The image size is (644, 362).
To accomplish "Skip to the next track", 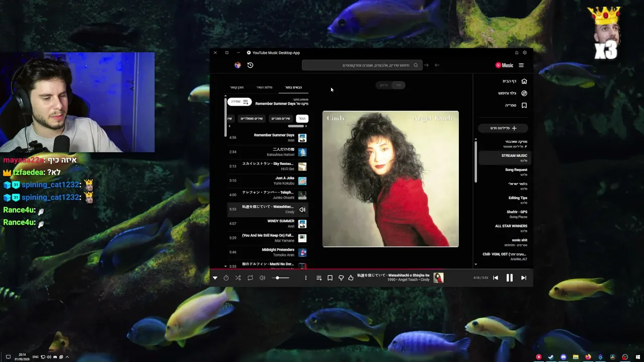I will tap(524, 278).
